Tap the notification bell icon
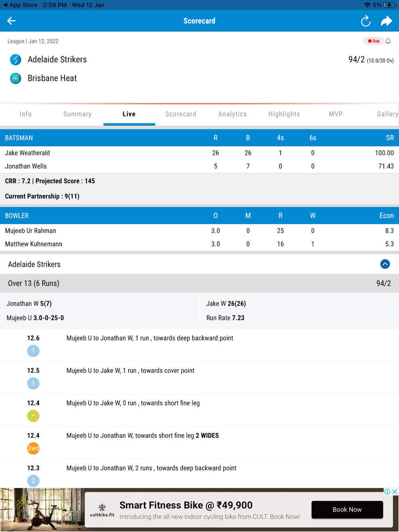 [388, 41]
